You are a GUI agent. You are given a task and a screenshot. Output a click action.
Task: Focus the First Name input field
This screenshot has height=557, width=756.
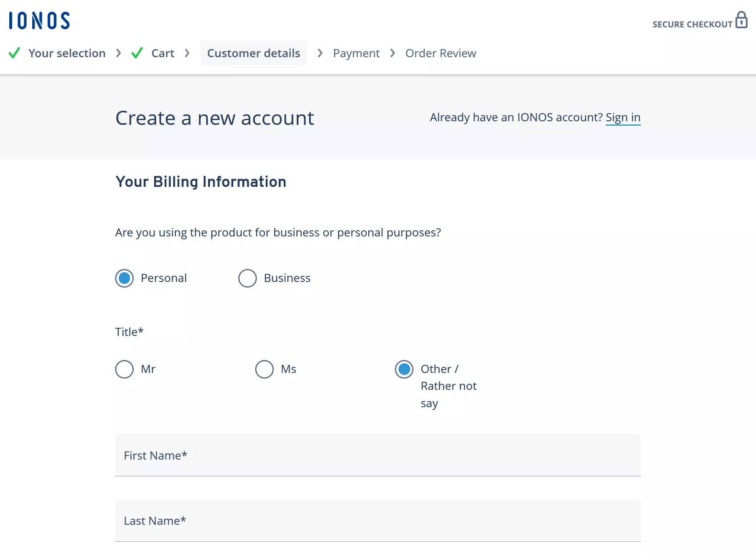[x=378, y=456]
